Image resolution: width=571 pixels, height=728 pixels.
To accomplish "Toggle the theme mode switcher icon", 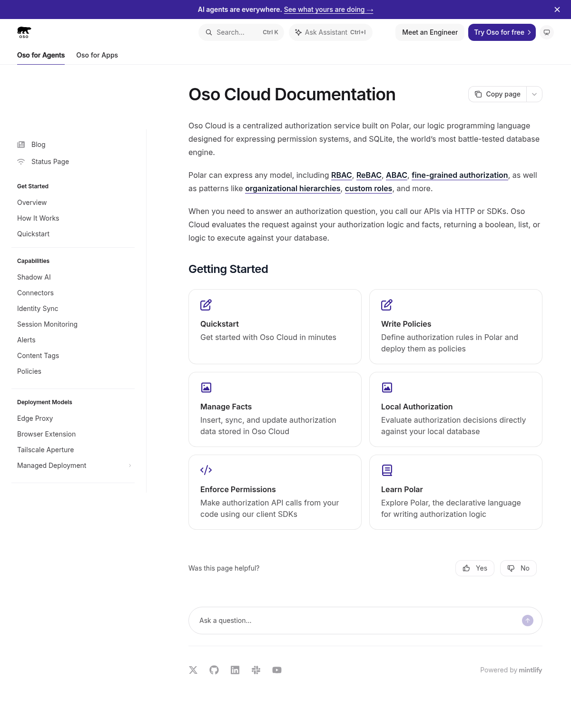I will pos(547,32).
